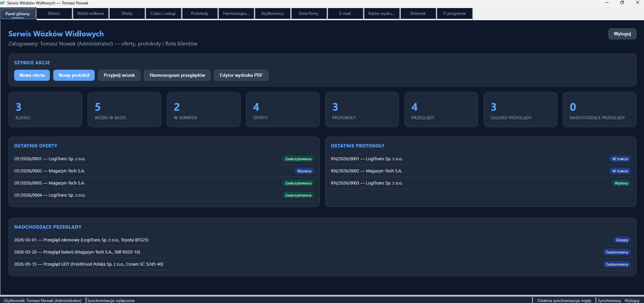Select 2026-03-01 Przegląd okresowy row
The image size is (644, 303).
click(x=323, y=240)
